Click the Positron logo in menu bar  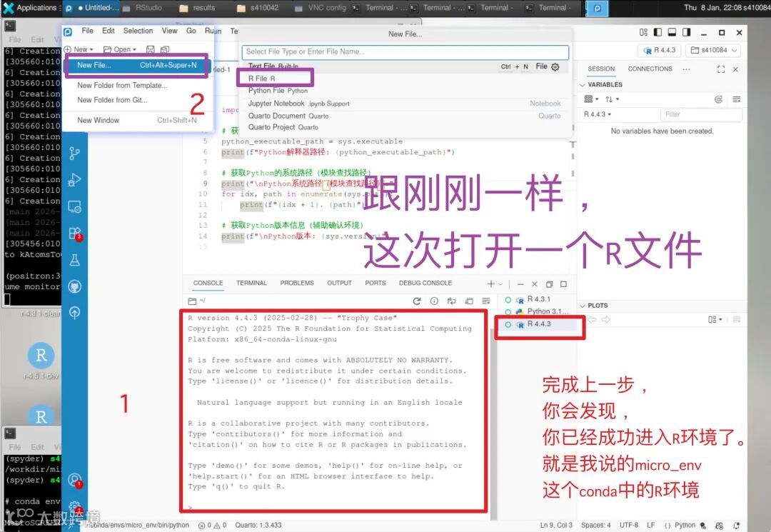pyautogui.click(x=68, y=32)
